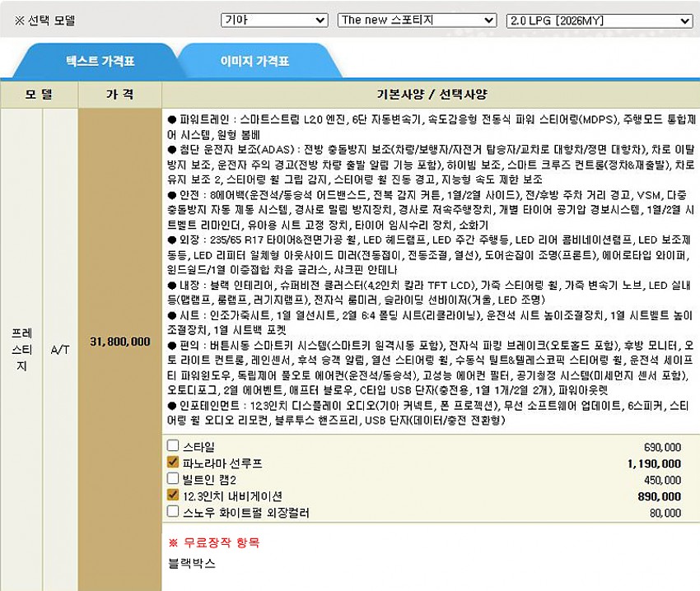The width and height of the screenshot is (700, 591).
Task: Click the 프레스티지 trim cell
Action: click(x=21, y=349)
